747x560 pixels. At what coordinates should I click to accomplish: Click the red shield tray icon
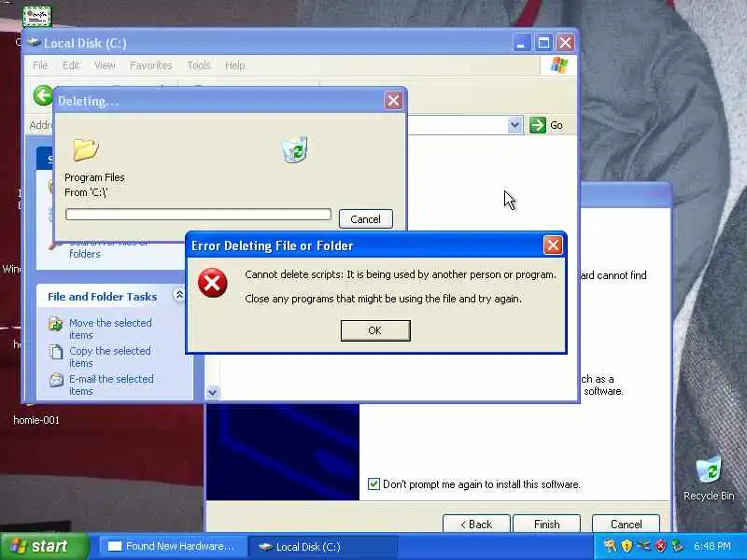660,546
